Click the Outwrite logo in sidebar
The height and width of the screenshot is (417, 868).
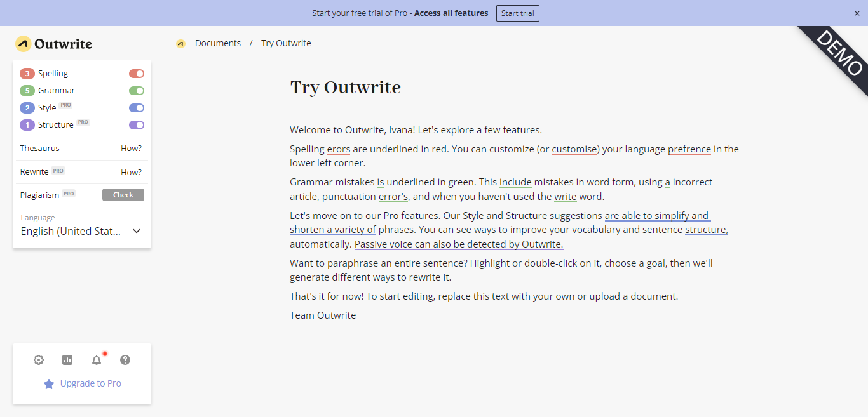[54, 44]
